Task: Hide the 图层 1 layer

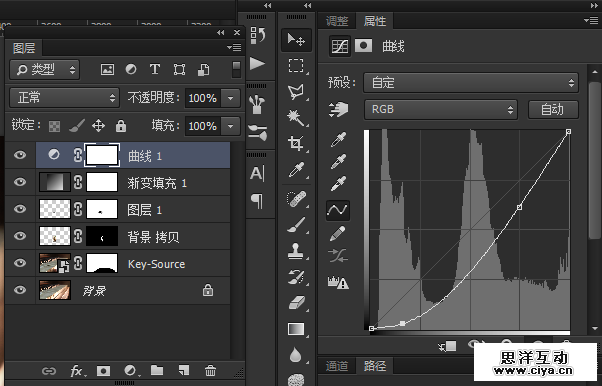Action: [20, 209]
